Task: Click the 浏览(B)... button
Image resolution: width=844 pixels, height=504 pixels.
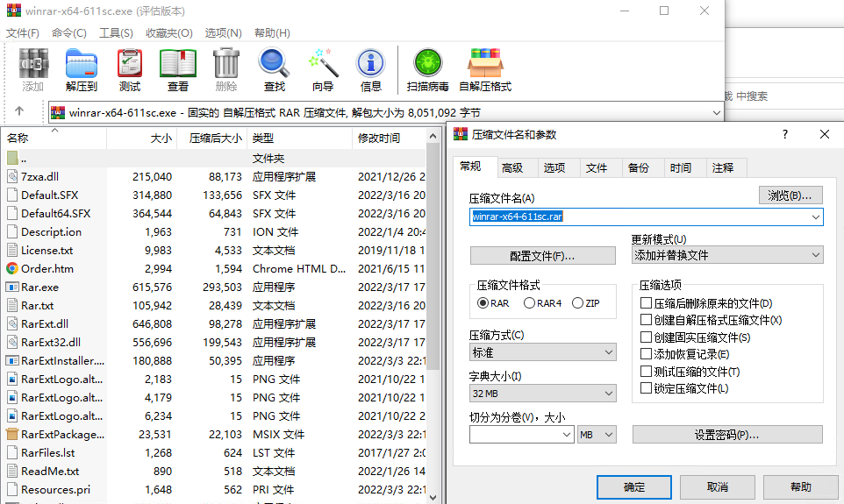Action: (x=790, y=195)
